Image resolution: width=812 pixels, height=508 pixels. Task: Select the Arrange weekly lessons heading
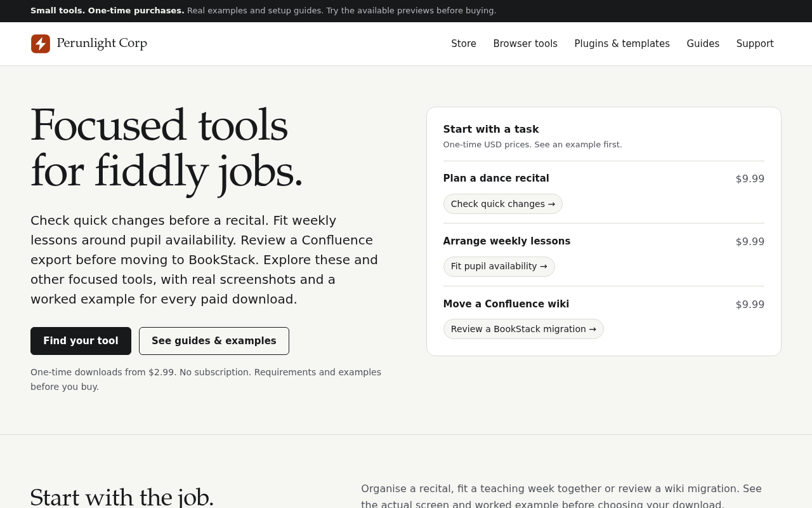tap(507, 241)
